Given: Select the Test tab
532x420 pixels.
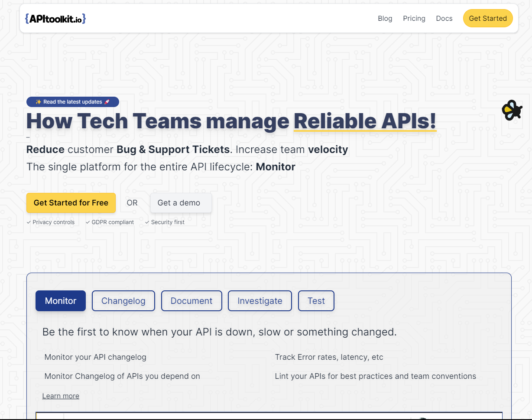Looking at the screenshot, I should coord(316,300).
